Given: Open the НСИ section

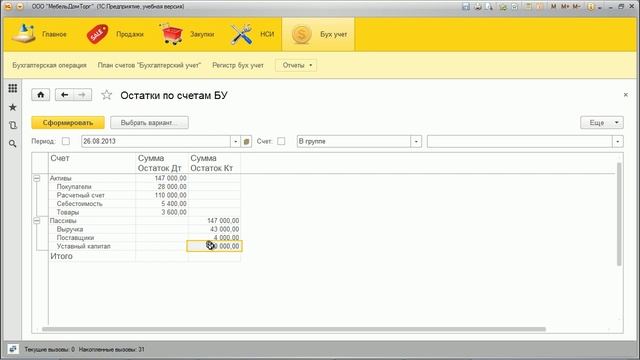Looking at the screenshot, I should (252, 34).
